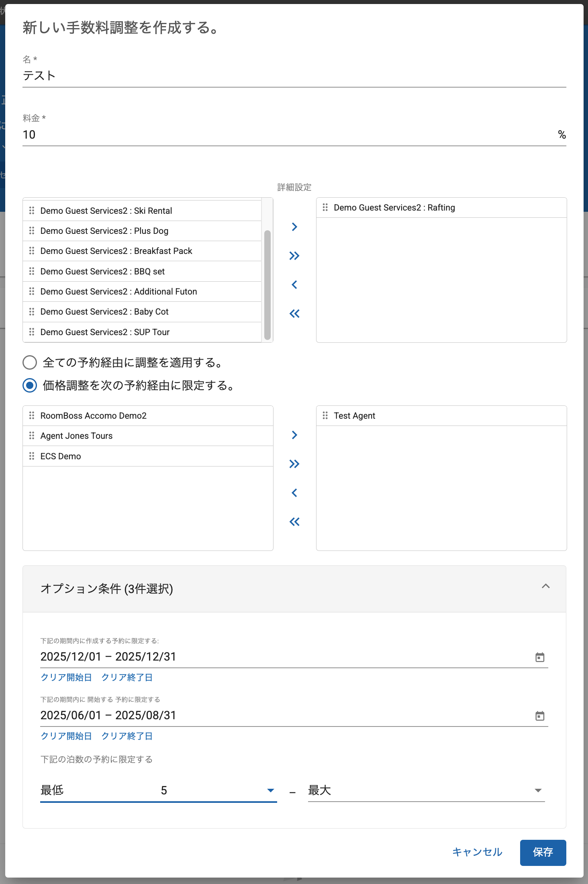Click the 保存 button
Image resolution: width=588 pixels, height=884 pixels.
coord(543,852)
